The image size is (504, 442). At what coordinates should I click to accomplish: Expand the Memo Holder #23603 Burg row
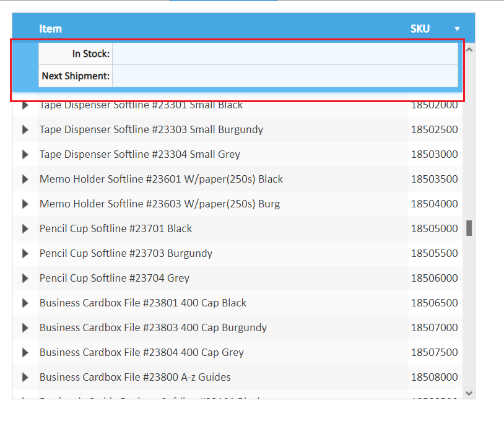25,204
